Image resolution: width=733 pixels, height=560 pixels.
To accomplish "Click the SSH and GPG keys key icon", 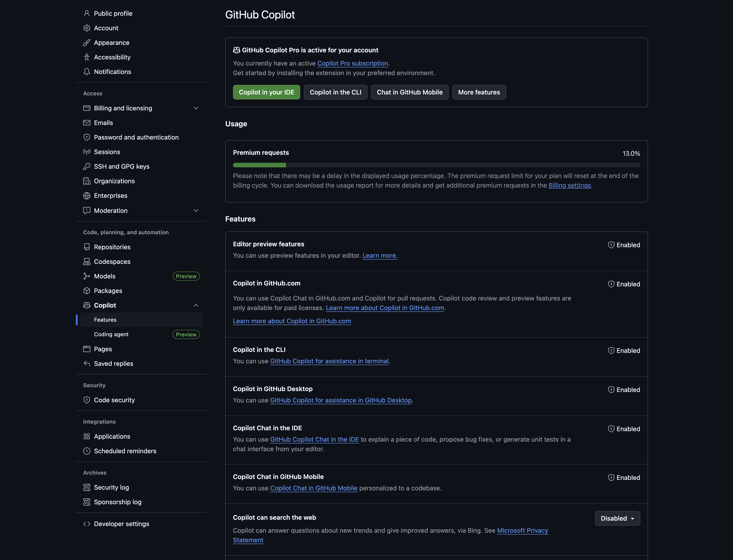I will pos(87,166).
